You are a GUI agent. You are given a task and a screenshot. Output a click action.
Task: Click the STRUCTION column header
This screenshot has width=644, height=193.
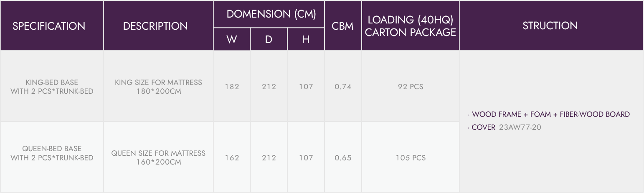pos(550,26)
